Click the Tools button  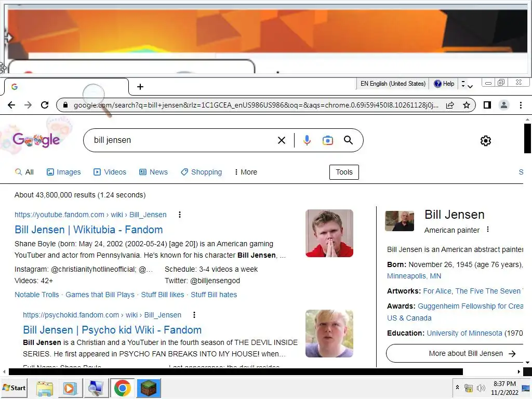pos(344,172)
